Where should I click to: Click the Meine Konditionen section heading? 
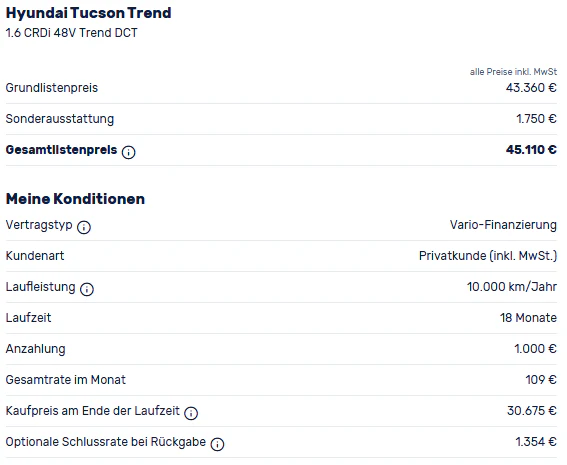(x=76, y=199)
